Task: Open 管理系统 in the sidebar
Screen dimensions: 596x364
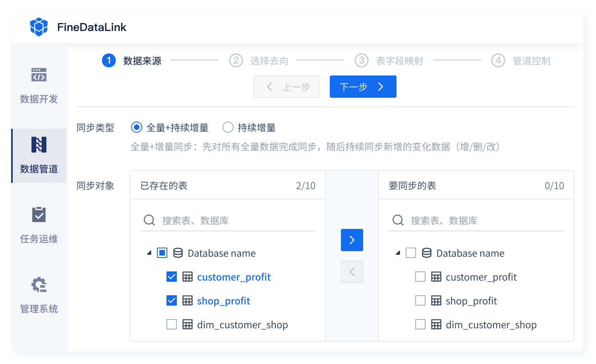Action: pos(39,295)
